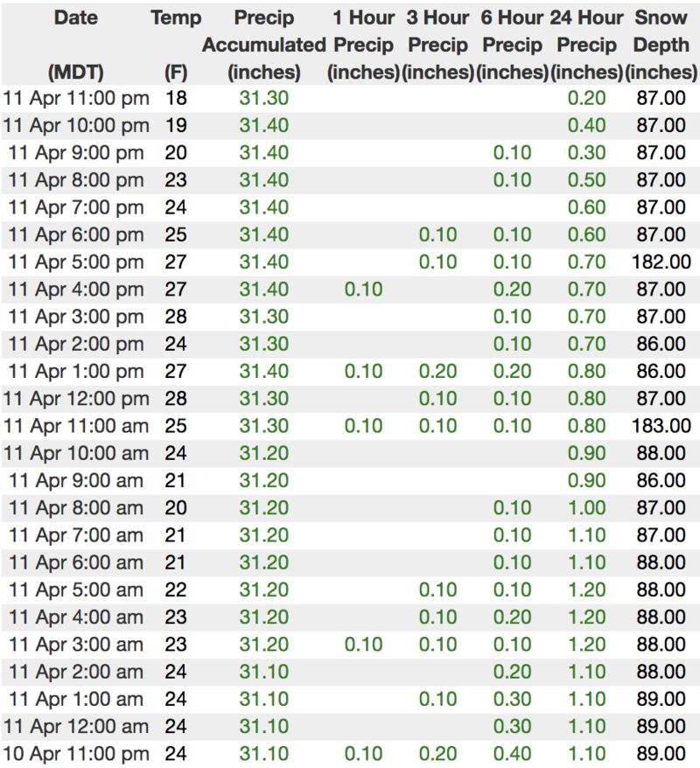Click the 11 Apr 12:00 pm date cell
The image size is (700, 768).
tap(76, 398)
